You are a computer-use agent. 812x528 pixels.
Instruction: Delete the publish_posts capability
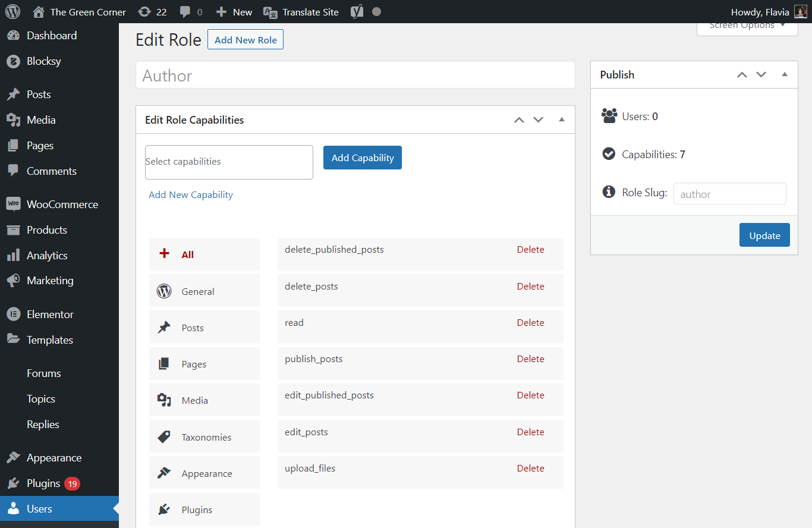click(530, 359)
